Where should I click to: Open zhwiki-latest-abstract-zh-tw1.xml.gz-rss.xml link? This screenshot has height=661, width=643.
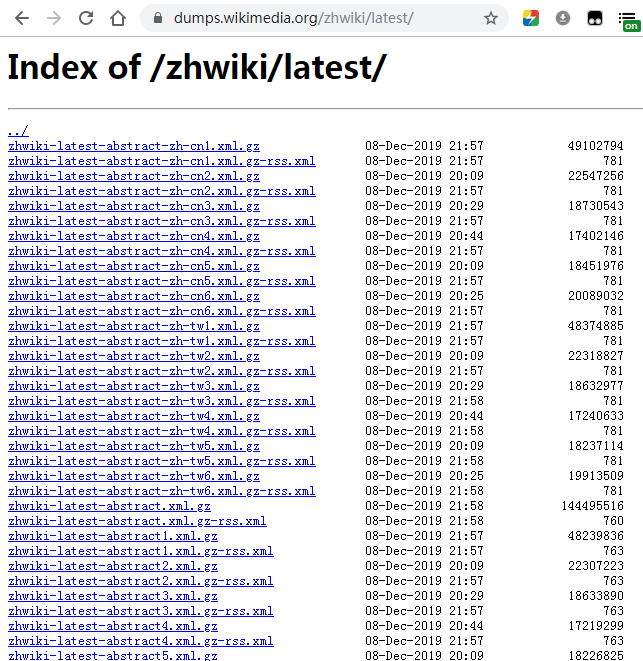[x=161, y=341]
